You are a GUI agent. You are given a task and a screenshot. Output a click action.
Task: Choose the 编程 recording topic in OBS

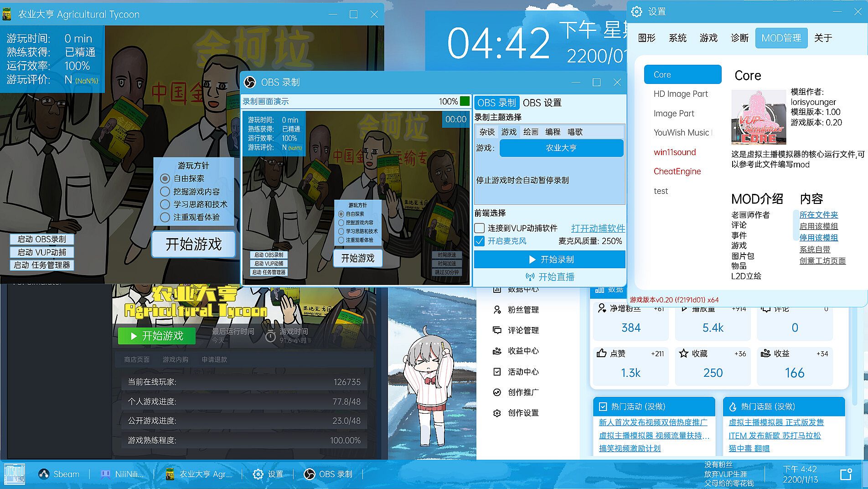(553, 132)
